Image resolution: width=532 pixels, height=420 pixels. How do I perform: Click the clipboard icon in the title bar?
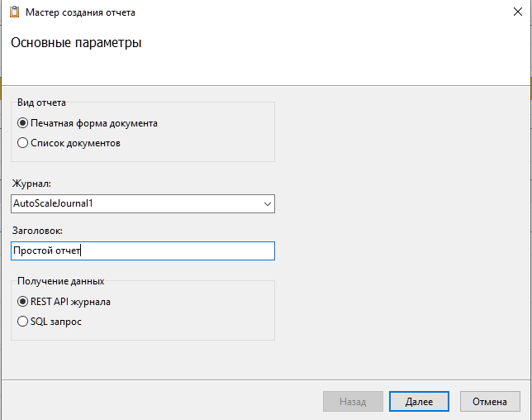tap(14, 12)
